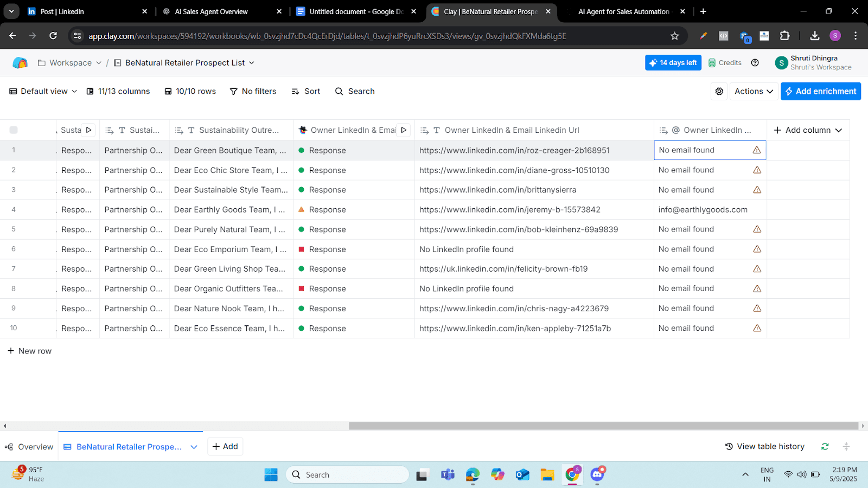The width and height of the screenshot is (868, 488).
Task: Expand the Workspace breadcrumb dropdown
Action: tap(99, 63)
